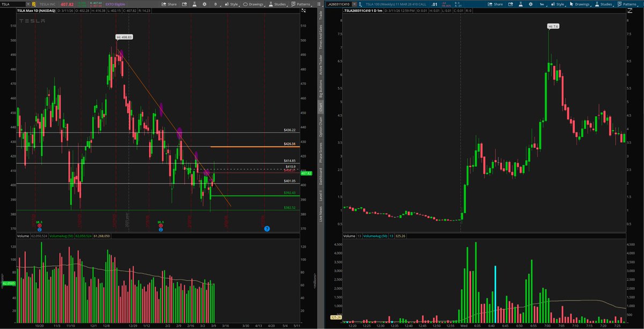Select the $401.05 price level label
This screenshot has height=329, width=644.
[290, 181]
